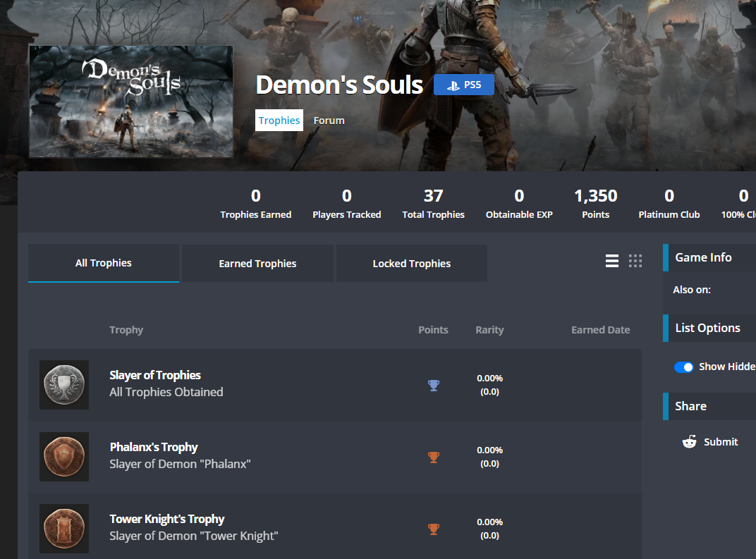Open the Trophies tab under game title
Image resolution: width=756 pixels, height=559 pixels.
click(279, 121)
